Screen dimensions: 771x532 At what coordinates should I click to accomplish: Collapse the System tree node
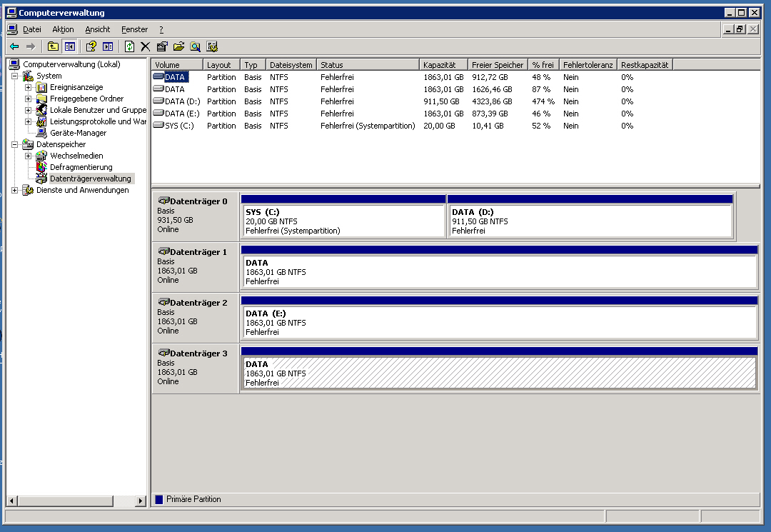point(15,76)
